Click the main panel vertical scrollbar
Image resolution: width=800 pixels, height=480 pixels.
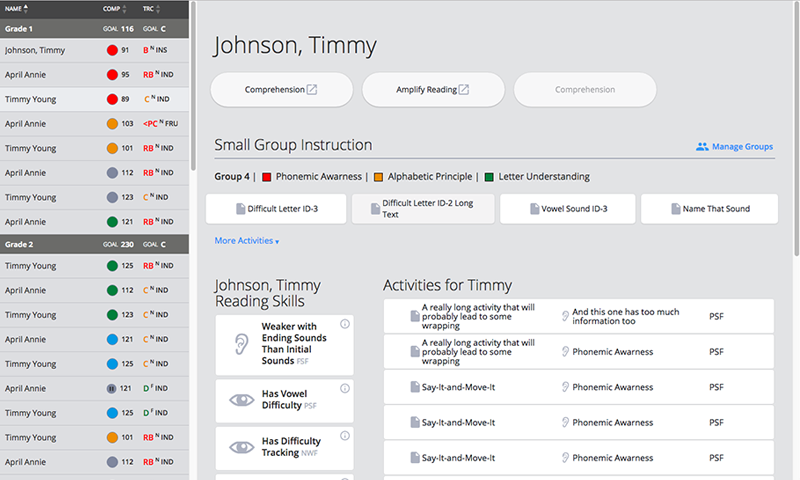(796, 128)
